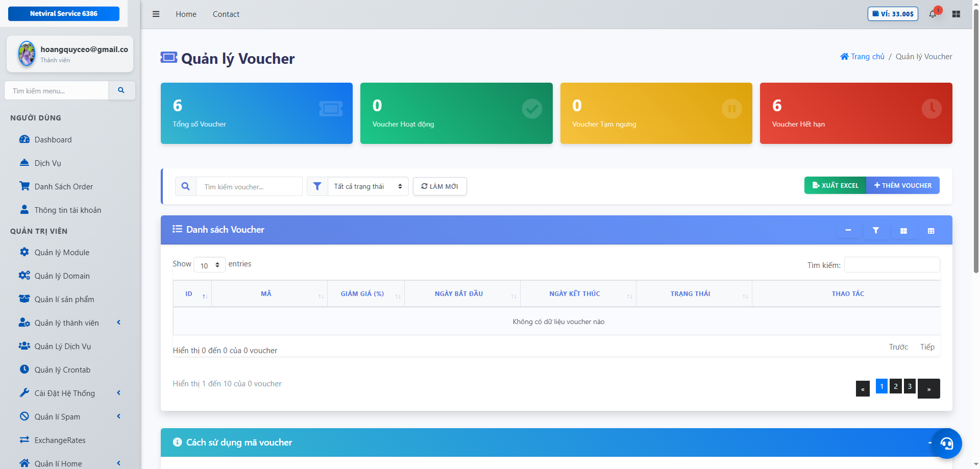Click the Tìm kiếm voucher search field
Viewport: 980px width, 469px height.
[249, 187]
